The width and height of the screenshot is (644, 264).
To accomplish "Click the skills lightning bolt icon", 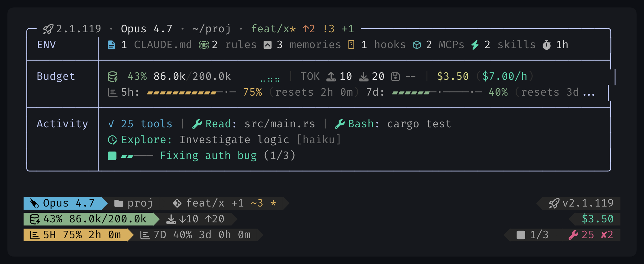I will [x=475, y=45].
